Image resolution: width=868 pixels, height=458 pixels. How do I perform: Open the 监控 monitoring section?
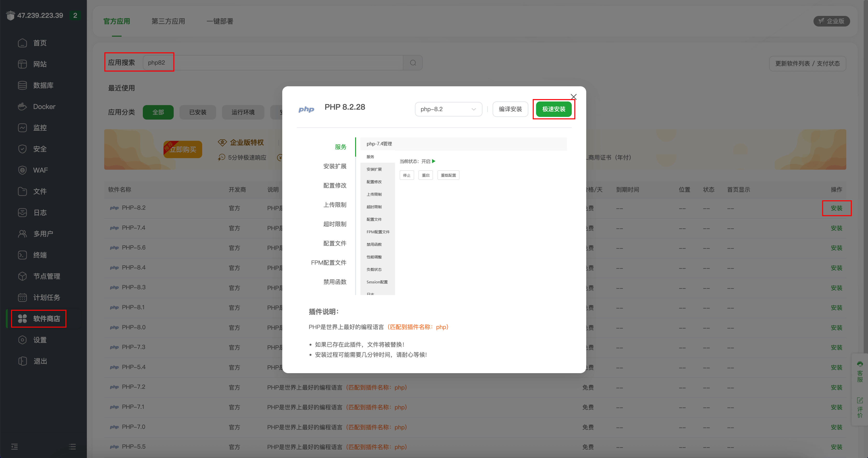[x=40, y=128]
